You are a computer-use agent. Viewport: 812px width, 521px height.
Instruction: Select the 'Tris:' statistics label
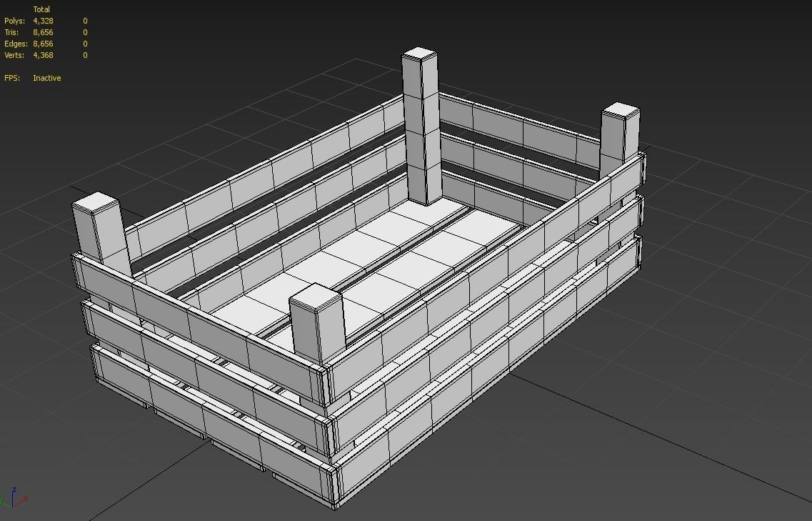pos(11,32)
